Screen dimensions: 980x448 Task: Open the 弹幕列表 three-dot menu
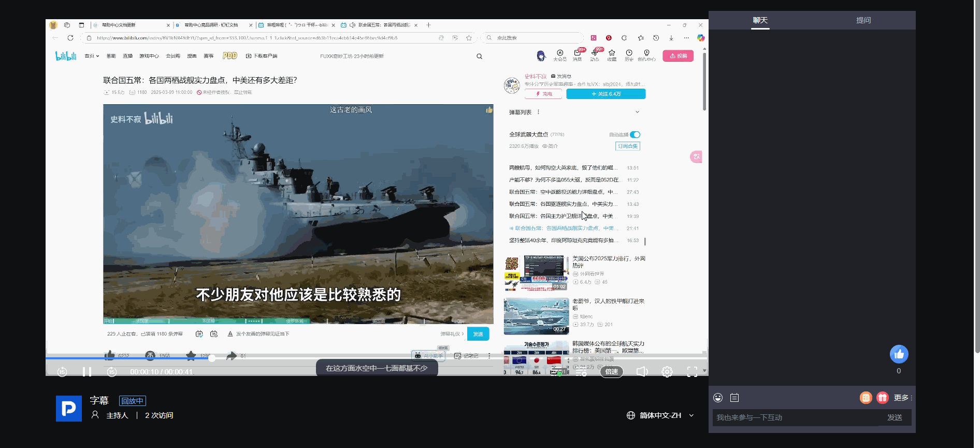tap(539, 112)
